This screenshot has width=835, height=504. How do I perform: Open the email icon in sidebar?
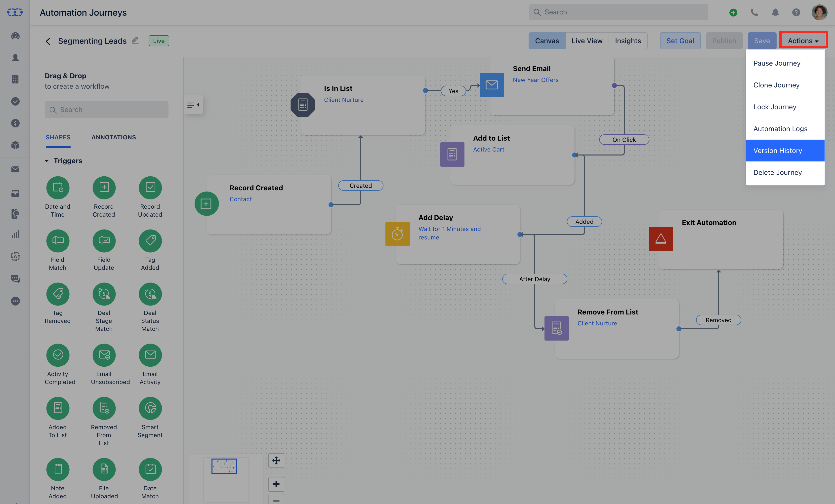click(15, 169)
